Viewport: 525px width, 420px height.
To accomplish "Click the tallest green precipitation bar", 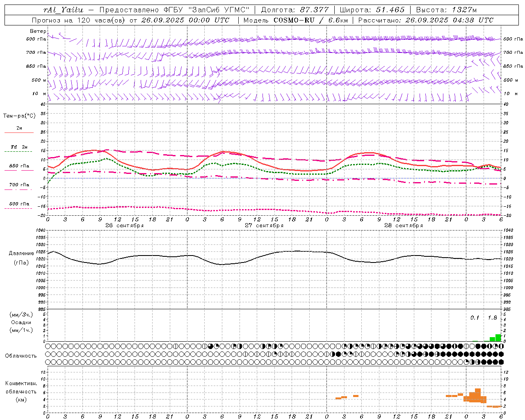I will click(498, 338).
